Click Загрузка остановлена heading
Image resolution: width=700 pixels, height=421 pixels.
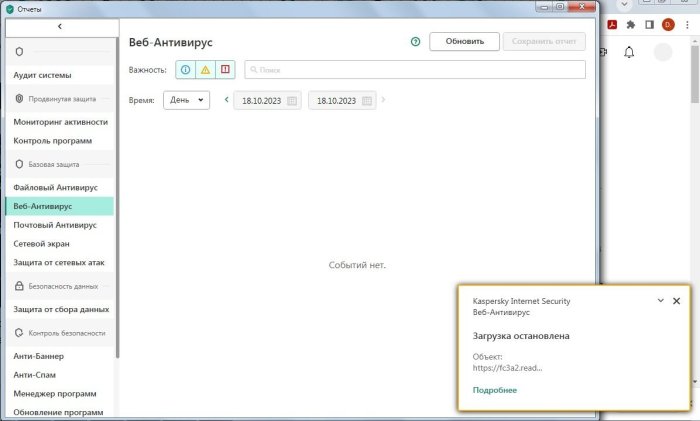tap(521, 336)
